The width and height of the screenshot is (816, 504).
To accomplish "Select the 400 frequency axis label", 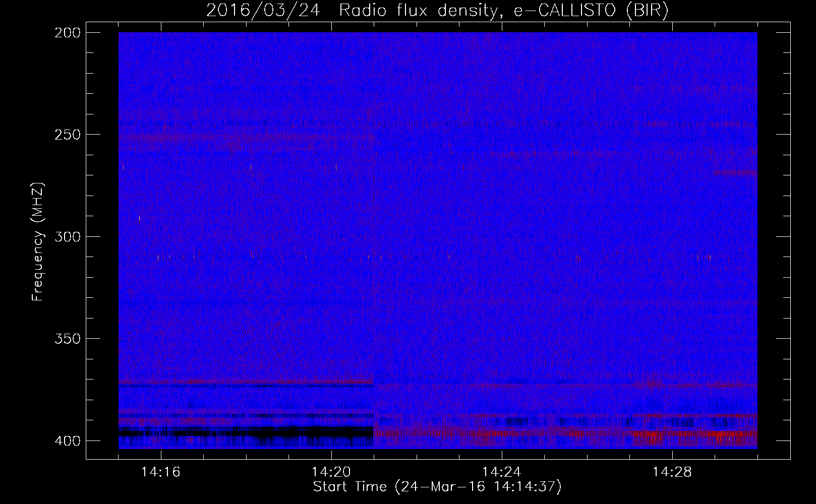I will [x=68, y=441].
